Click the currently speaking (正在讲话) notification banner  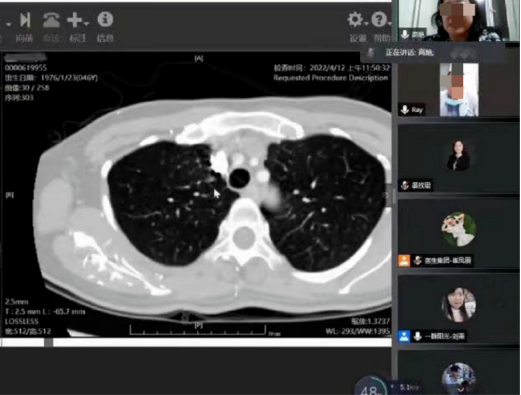[x=432, y=53]
